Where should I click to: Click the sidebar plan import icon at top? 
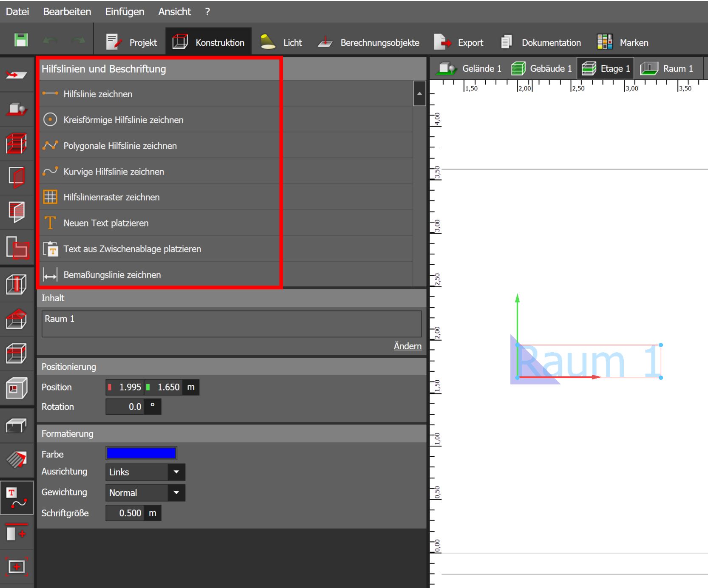pyautogui.click(x=17, y=75)
